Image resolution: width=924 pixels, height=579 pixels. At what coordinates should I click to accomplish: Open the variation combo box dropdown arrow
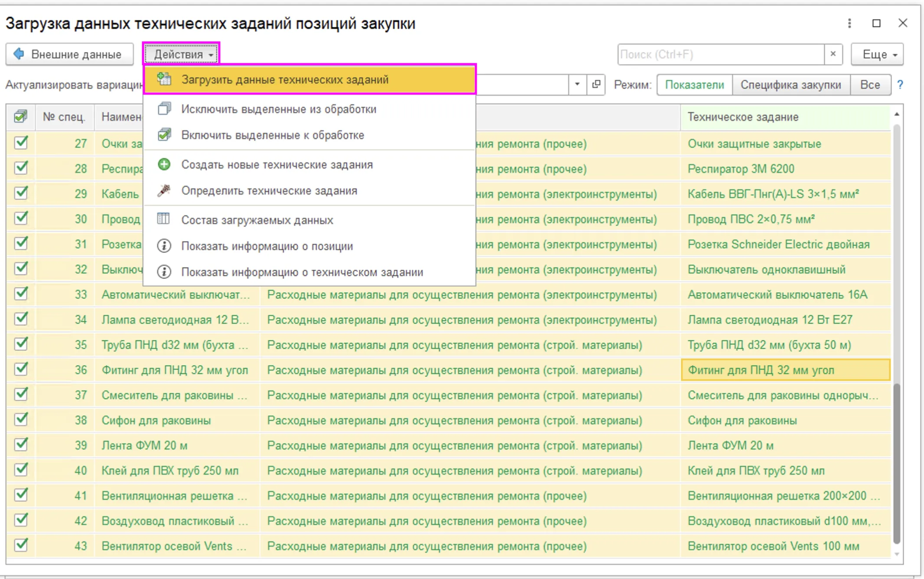click(x=577, y=85)
